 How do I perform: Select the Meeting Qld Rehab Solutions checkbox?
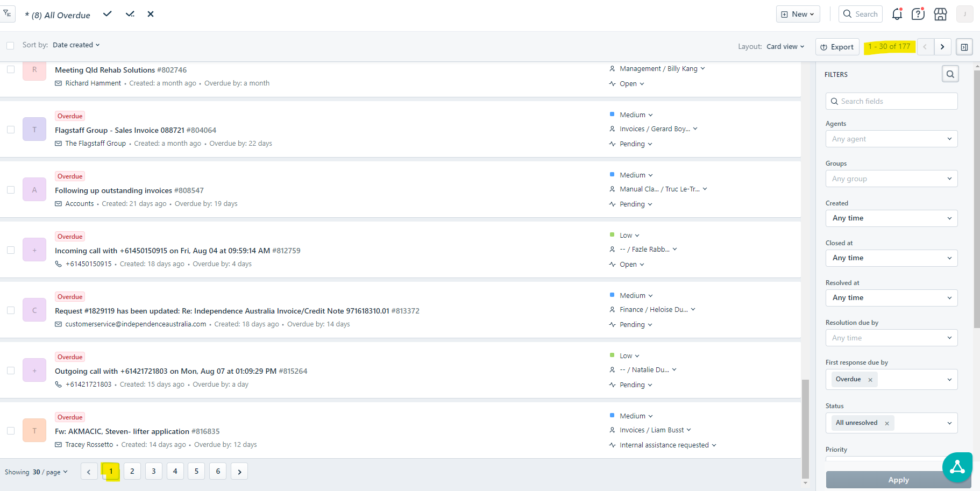(10, 69)
